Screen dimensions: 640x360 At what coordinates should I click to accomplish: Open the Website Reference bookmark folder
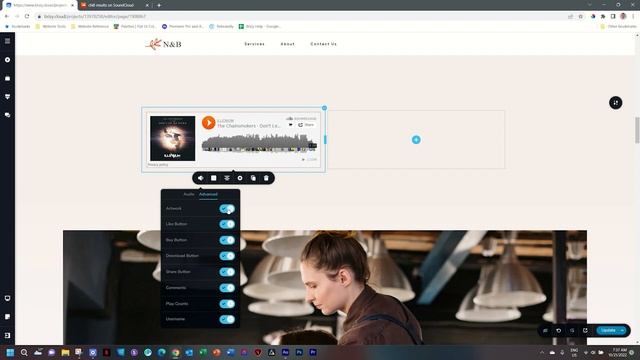(x=90, y=26)
